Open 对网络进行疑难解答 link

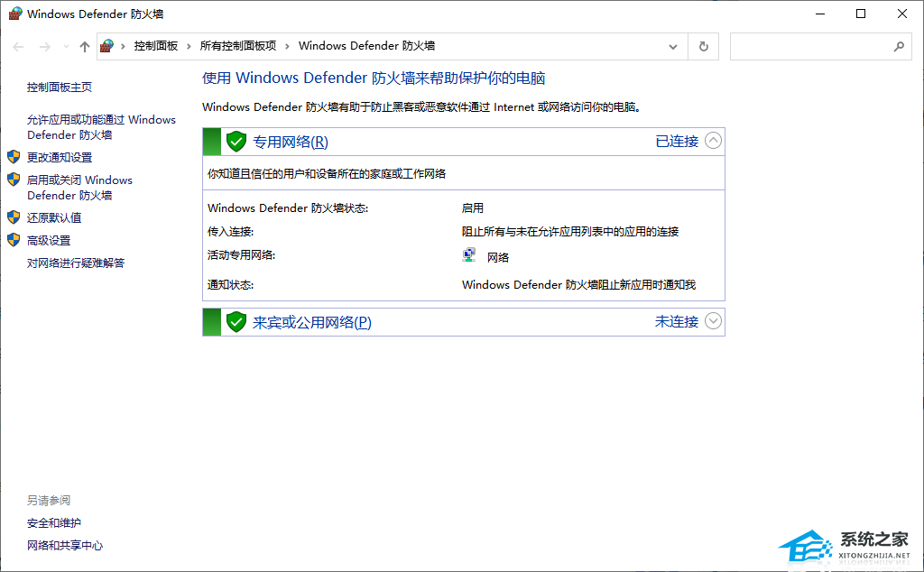tap(76, 263)
